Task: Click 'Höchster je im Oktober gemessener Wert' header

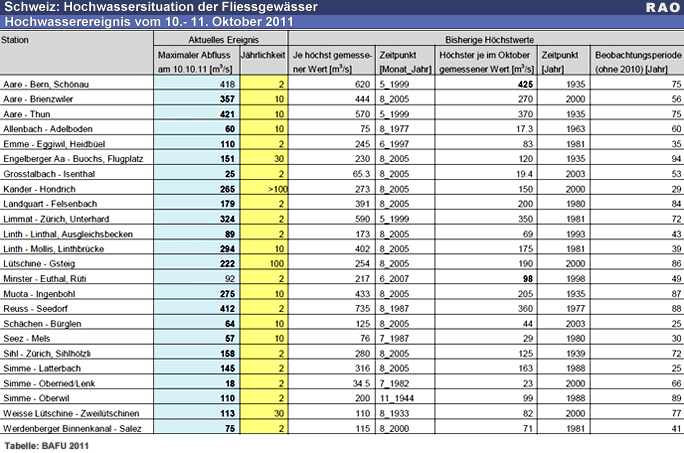Action: pos(486,62)
